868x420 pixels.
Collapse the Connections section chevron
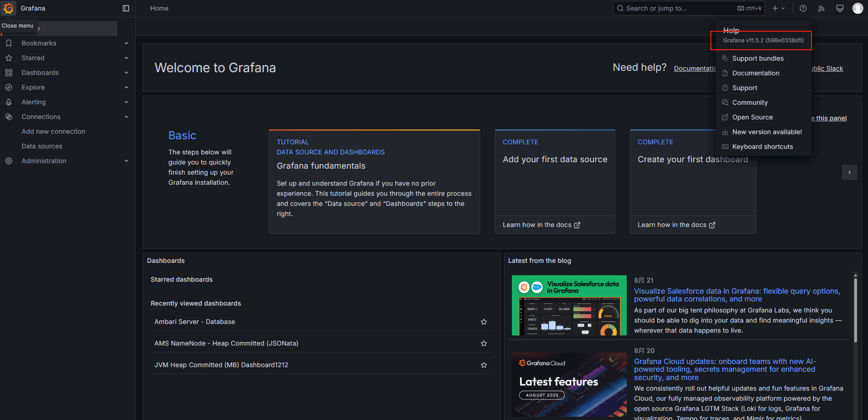pos(126,117)
